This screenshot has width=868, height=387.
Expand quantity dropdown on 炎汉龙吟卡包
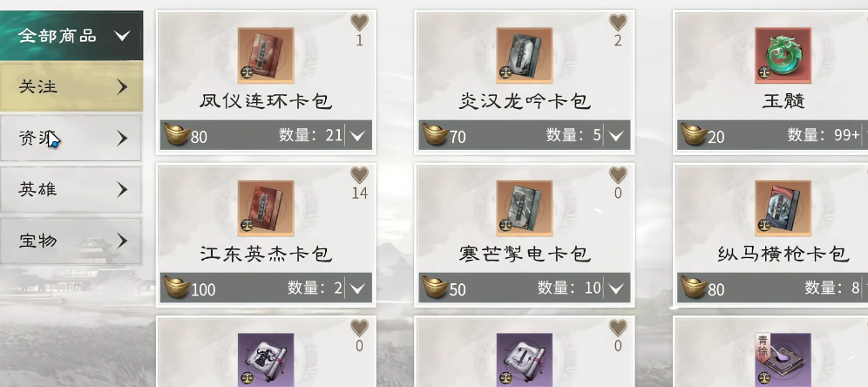click(615, 136)
